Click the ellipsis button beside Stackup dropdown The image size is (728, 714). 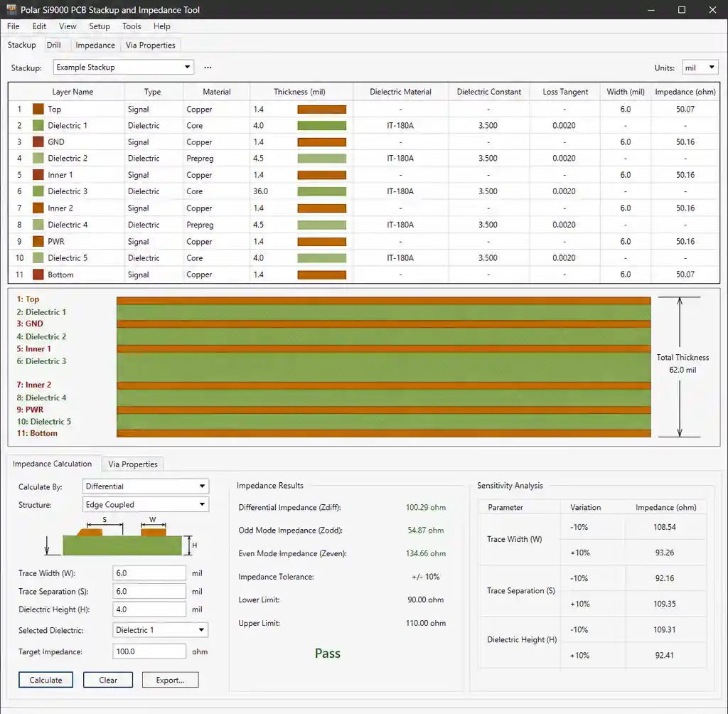point(208,68)
